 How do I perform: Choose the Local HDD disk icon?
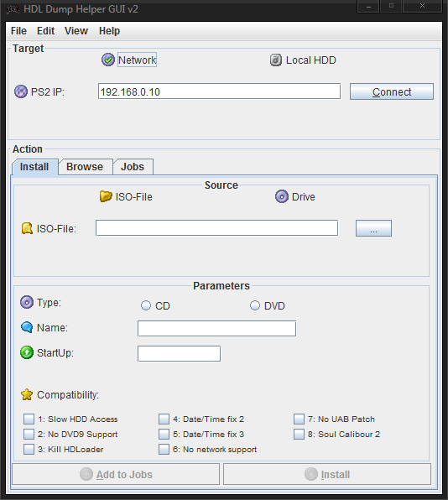point(276,60)
